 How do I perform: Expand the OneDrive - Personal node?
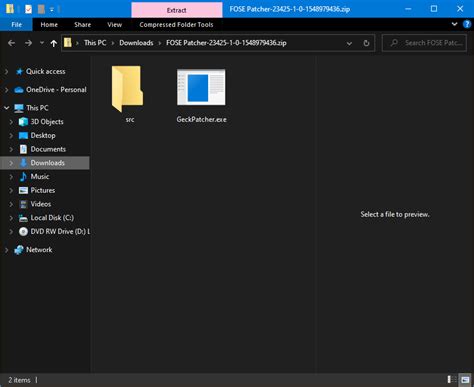click(6, 90)
